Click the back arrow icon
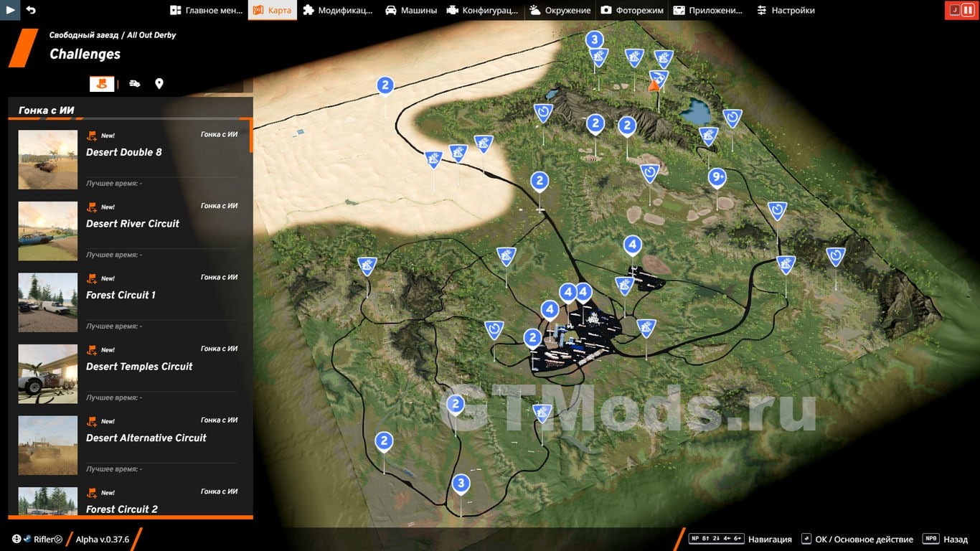Image resolution: width=980 pixels, height=551 pixels. pos(31,10)
